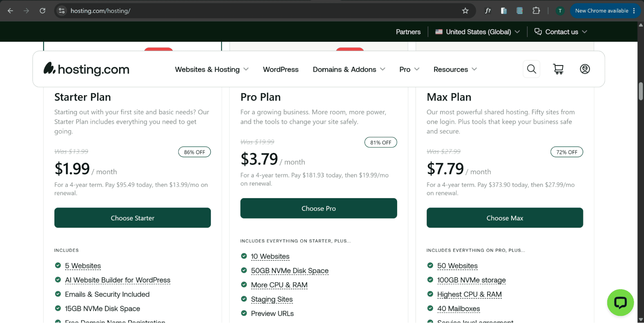Click Highest CPU & RAM link

click(469, 294)
